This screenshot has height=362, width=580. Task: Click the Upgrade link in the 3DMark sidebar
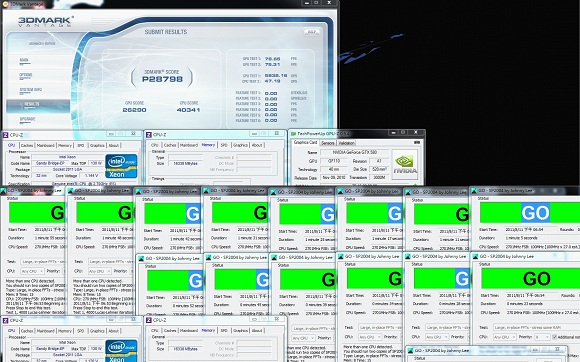[x=27, y=119]
